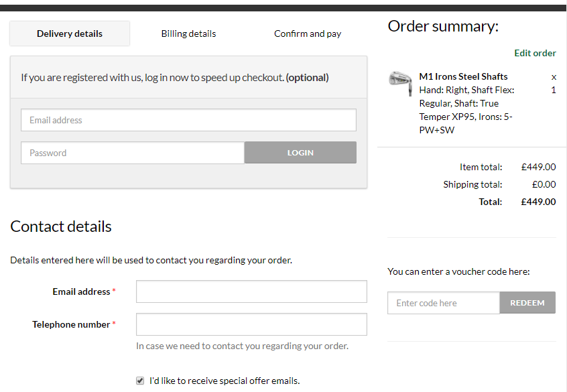Focus the Telephone number input box

pos(251,324)
